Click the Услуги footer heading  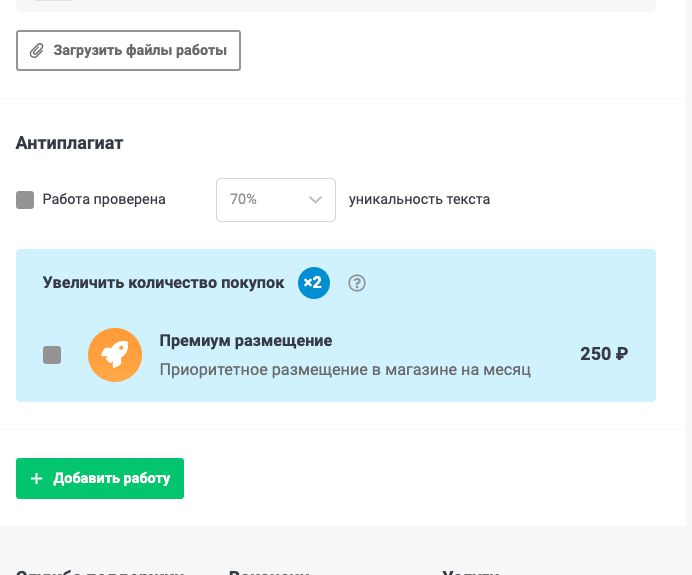point(470,572)
